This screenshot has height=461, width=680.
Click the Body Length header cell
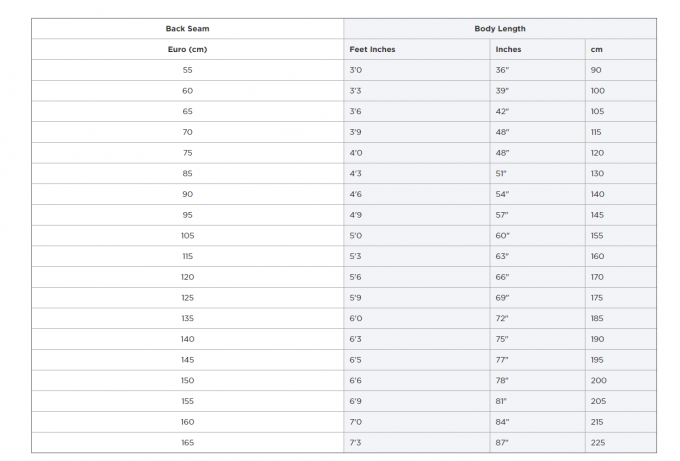[500, 29]
